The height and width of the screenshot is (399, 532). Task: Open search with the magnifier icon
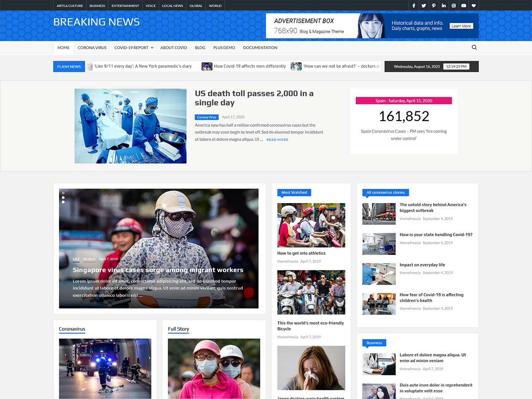point(474,47)
